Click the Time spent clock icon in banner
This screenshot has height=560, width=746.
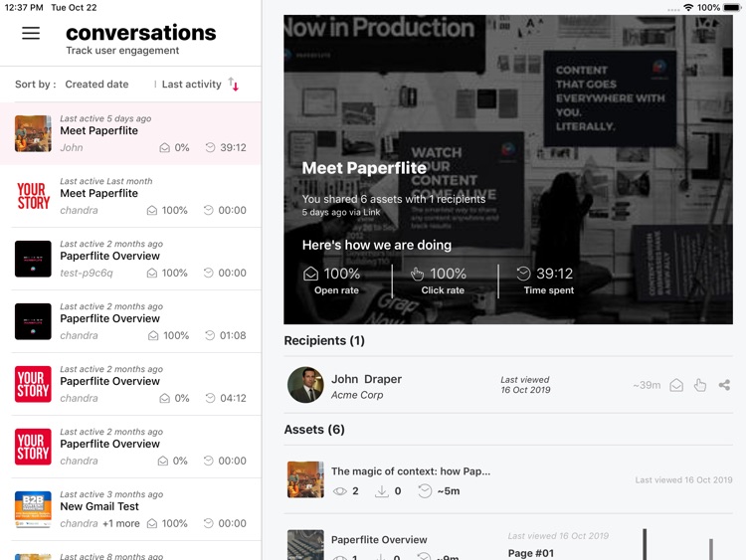pos(523,274)
